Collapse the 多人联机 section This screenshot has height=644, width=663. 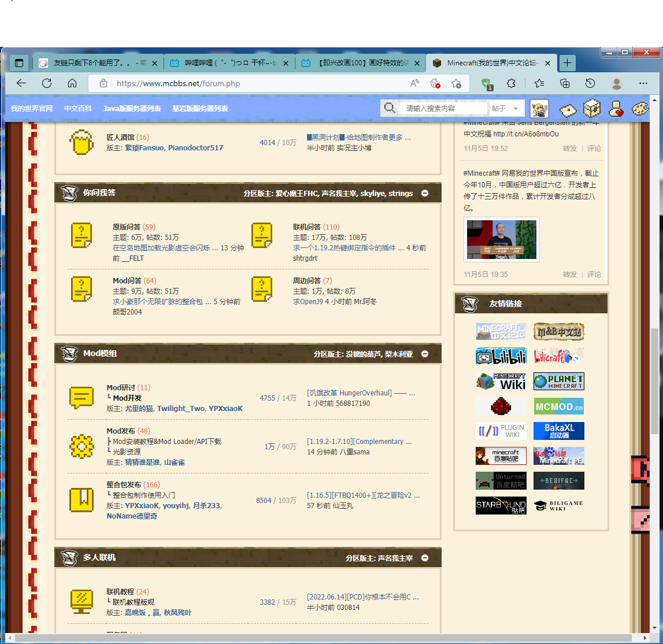(x=425, y=558)
